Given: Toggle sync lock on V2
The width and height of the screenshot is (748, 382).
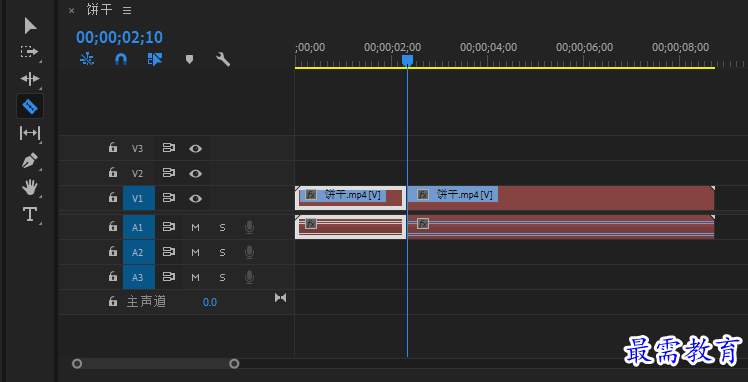Looking at the screenshot, I should [168, 173].
